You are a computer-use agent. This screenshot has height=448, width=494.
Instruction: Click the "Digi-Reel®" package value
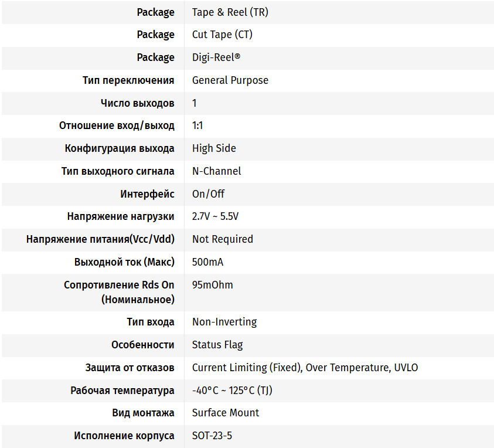pyautogui.click(x=216, y=57)
